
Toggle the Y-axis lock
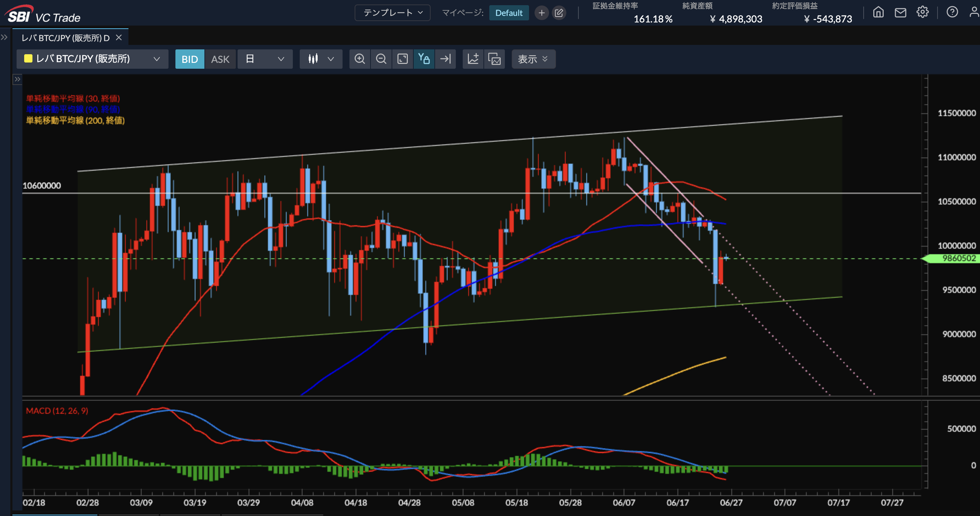(423, 59)
